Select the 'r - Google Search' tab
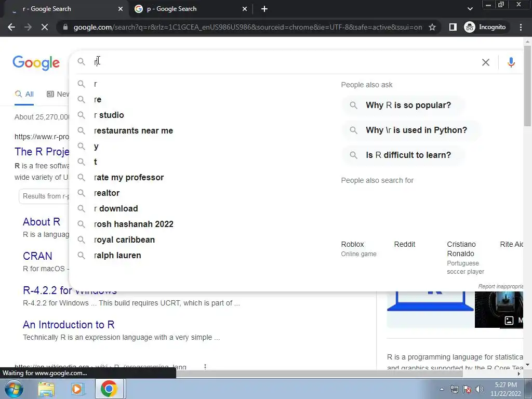The height and width of the screenshot is (399, 532). tap(66, 9)
